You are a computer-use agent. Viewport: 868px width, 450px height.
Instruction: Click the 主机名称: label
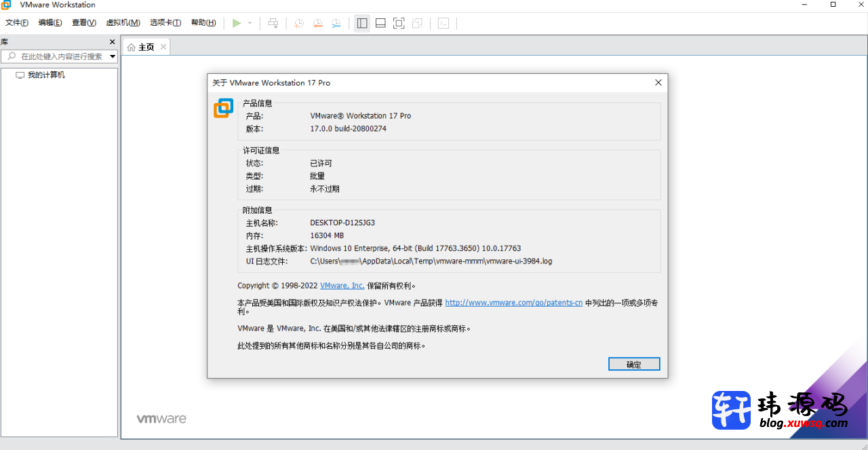(262, 223)
